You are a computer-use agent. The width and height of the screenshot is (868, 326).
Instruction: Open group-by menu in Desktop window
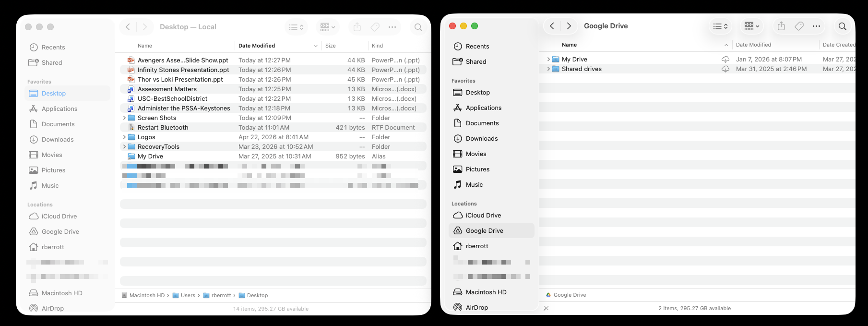(328, 27)
